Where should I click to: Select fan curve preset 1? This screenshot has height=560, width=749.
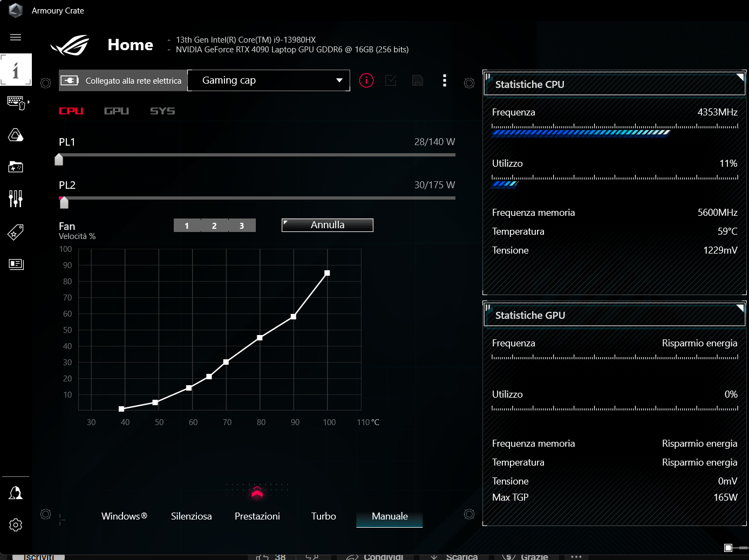187,226
